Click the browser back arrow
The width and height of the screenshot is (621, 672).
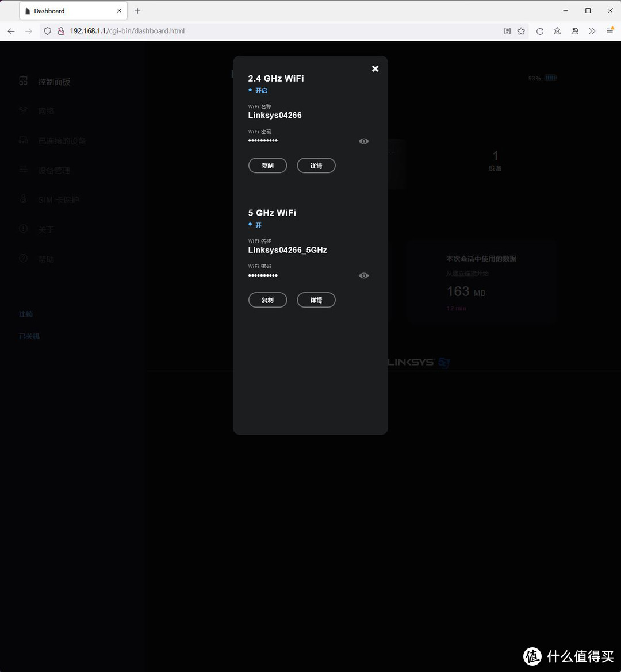(11, 31)
